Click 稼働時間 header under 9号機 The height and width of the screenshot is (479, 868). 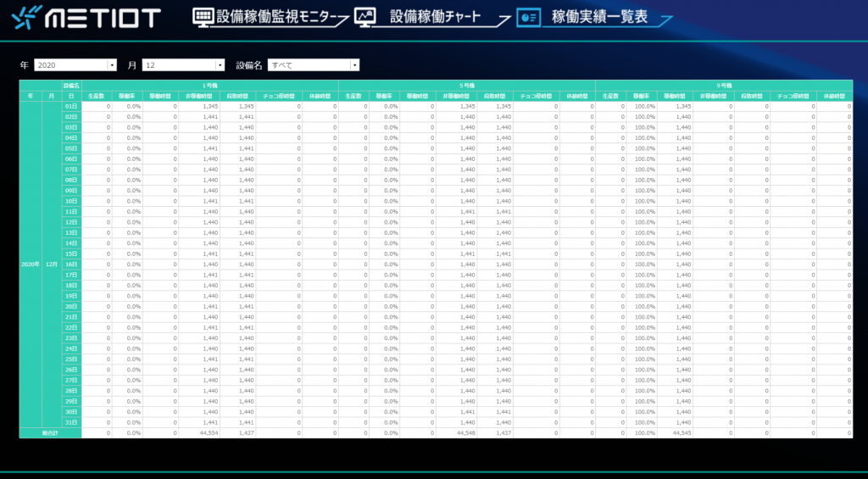click(675, 96)
